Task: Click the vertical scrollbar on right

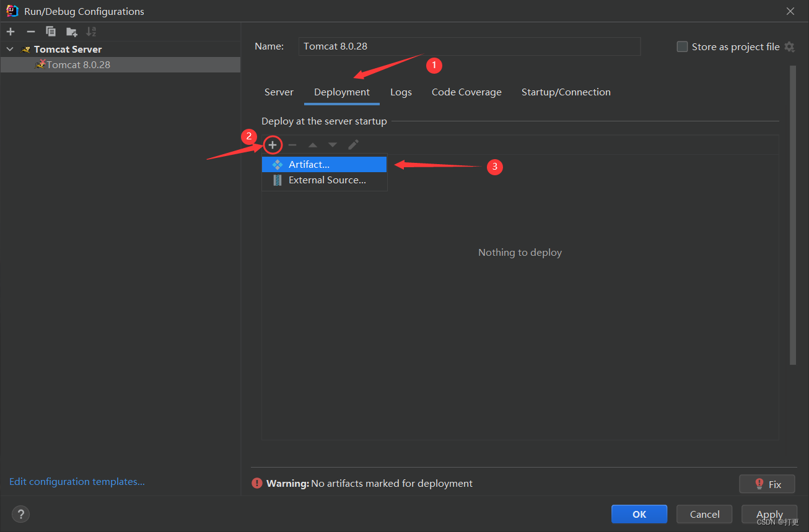Action: [793, 216]
